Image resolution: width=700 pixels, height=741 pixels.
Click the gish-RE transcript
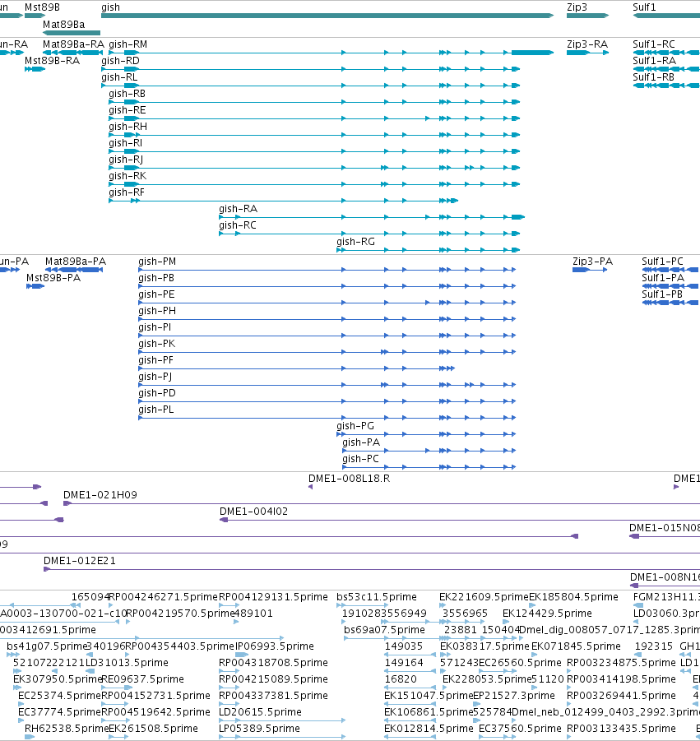click(x=314, y=118)
